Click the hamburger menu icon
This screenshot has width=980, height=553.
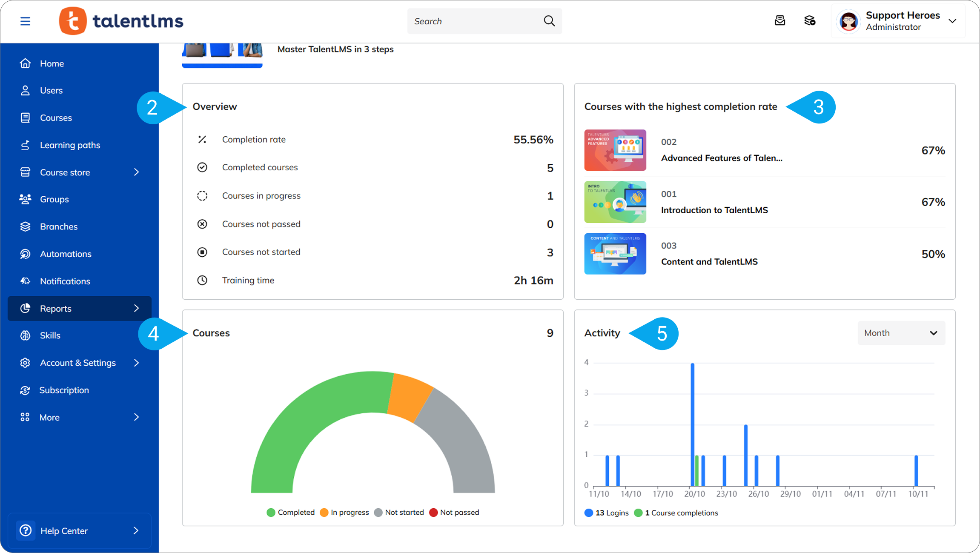click(25, 21)
